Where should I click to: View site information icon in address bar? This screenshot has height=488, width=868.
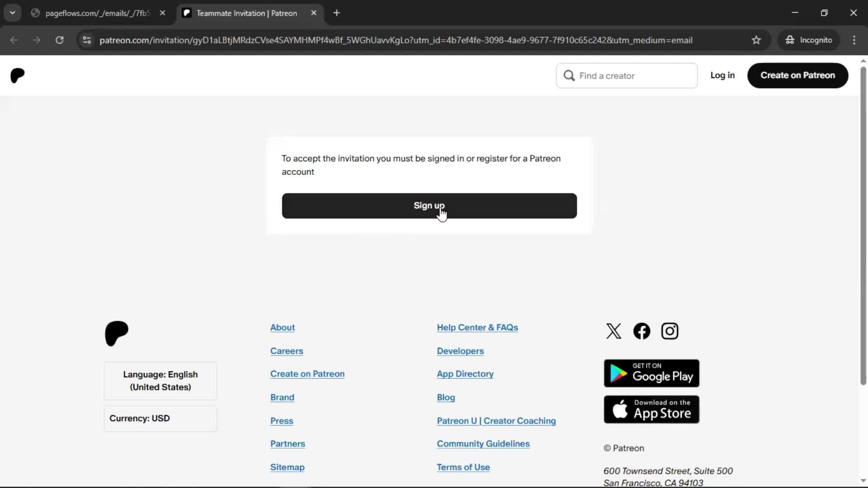click(x=87, y=40)
